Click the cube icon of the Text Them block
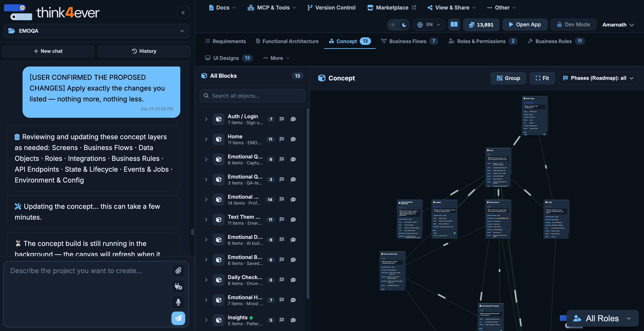 coord(219,220)
